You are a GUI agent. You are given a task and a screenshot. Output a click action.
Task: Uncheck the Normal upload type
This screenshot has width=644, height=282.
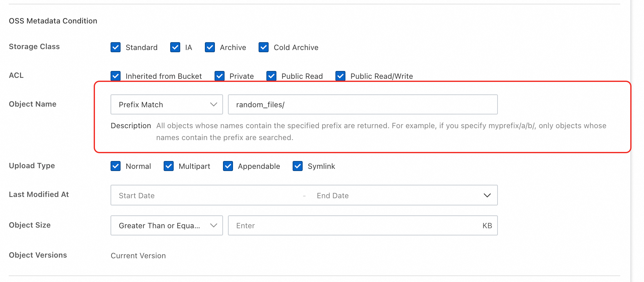click(116, 166)
